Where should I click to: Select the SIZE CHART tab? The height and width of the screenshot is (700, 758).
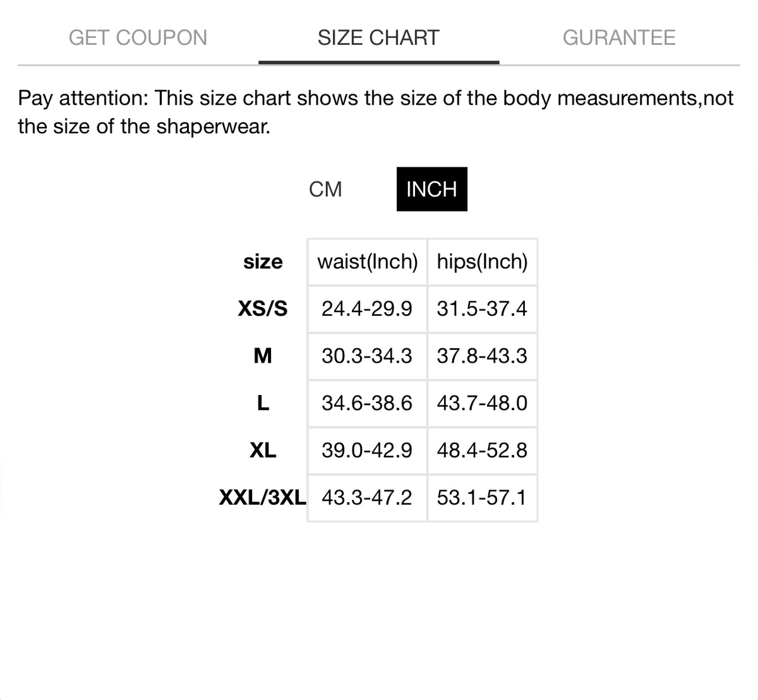(x=378, y=38)
